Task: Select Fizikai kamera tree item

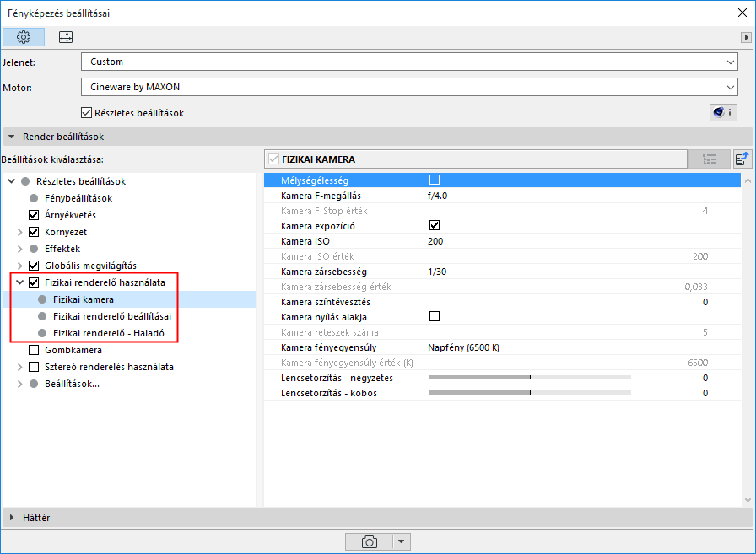Action: click(x=84, y=299)
